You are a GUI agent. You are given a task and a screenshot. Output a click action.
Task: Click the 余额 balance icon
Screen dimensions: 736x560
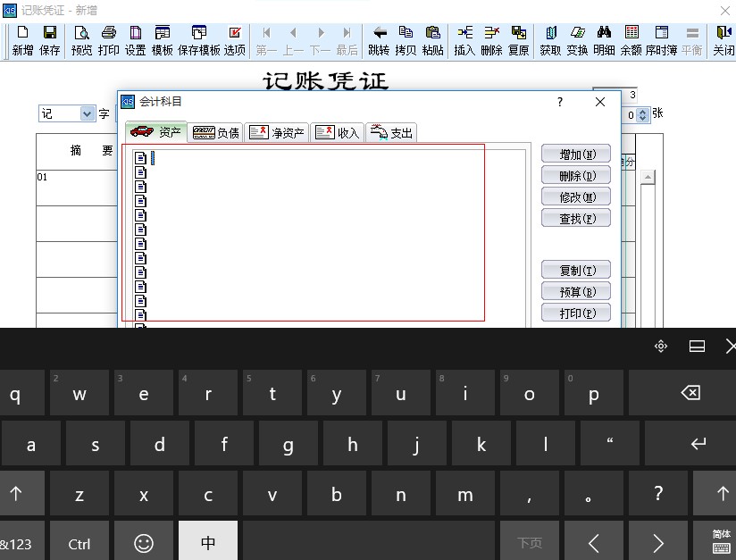[x=631, y=40]
